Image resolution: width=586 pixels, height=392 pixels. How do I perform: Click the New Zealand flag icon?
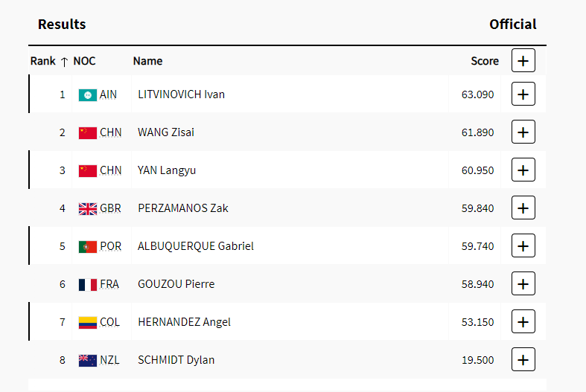[88, 361]
